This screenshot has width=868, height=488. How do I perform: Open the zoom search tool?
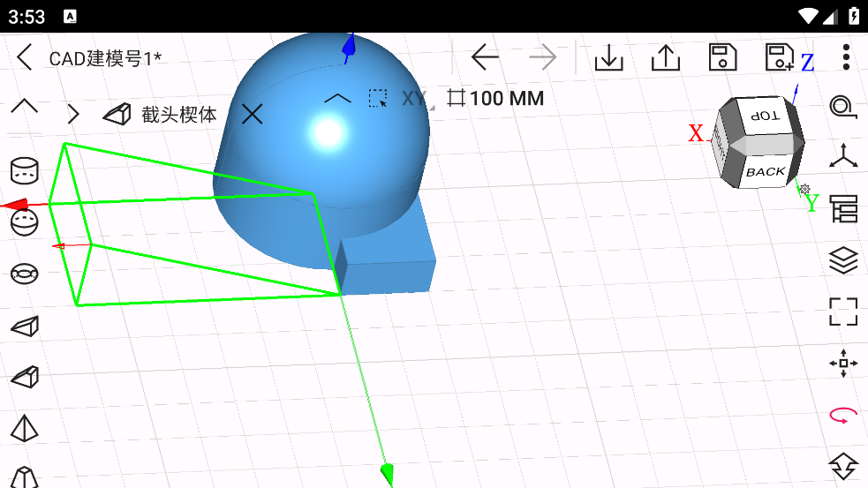[843, 106]
